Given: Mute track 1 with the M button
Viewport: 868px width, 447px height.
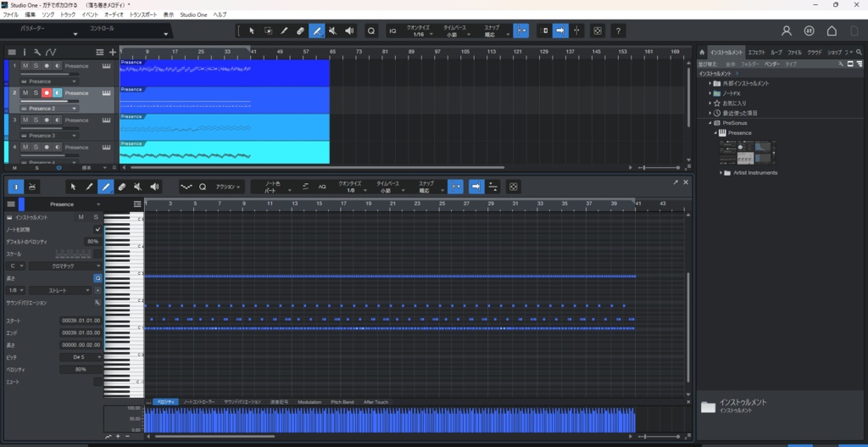Looking at the screenshot, I should click(x=25, y=66).
